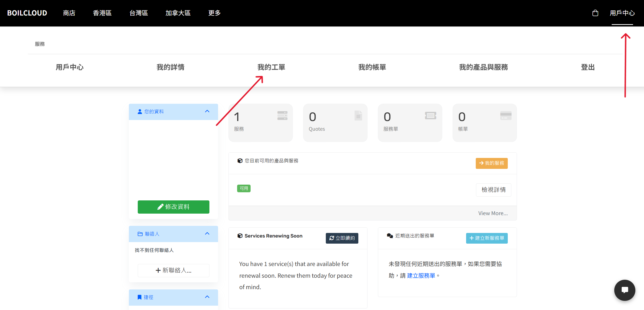Screen dimensions: 644x310
Task: Click the cube icon beside 您目前可用的產品與服務
Action: point(240,161)
